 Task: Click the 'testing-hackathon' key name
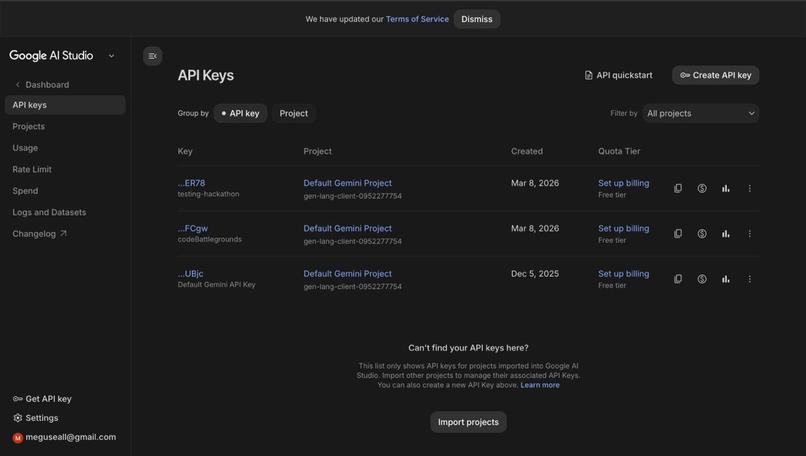[x=208, y=194]
